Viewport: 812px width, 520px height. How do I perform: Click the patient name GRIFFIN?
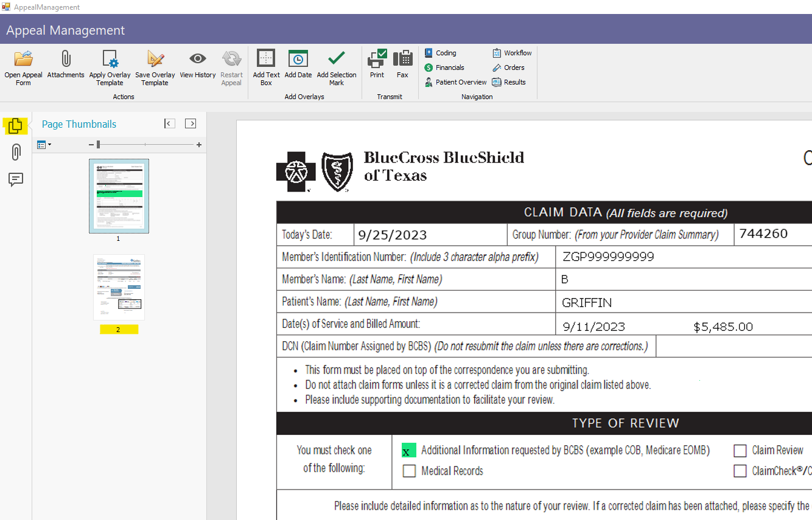click(x=587, y=303)
